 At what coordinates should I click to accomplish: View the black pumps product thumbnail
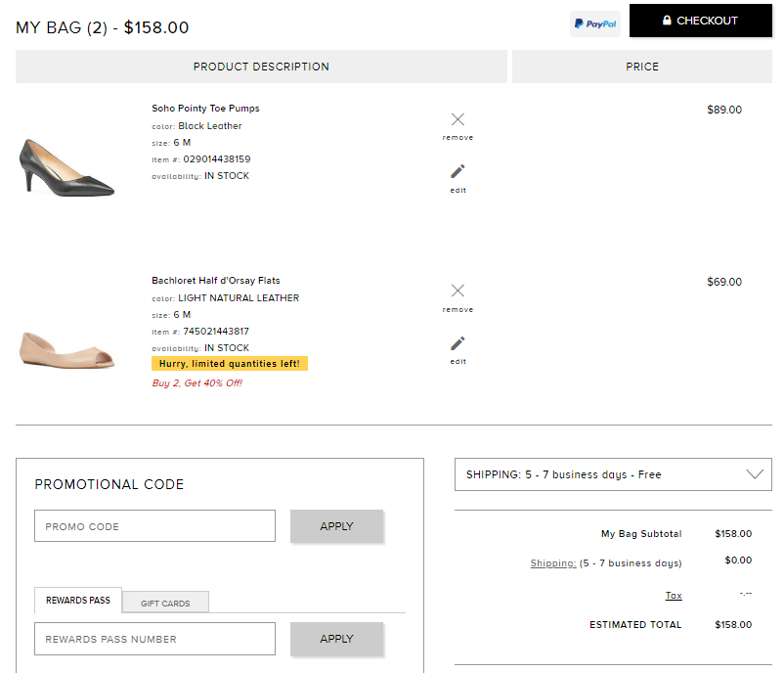click(66, 166)
